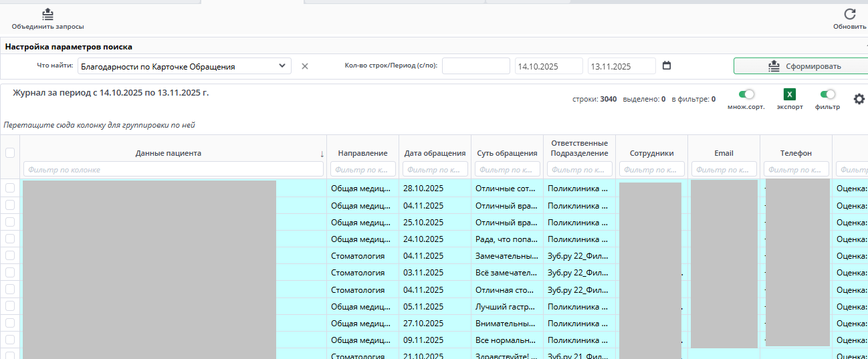The height and width of the screenshot is (359, 868).
Task: Open the calendar date picker icon
Action: tap(667, 66)
